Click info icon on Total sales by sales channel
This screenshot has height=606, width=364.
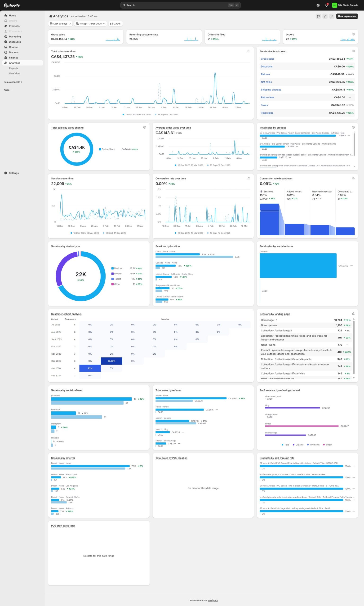tap(144, 127)
